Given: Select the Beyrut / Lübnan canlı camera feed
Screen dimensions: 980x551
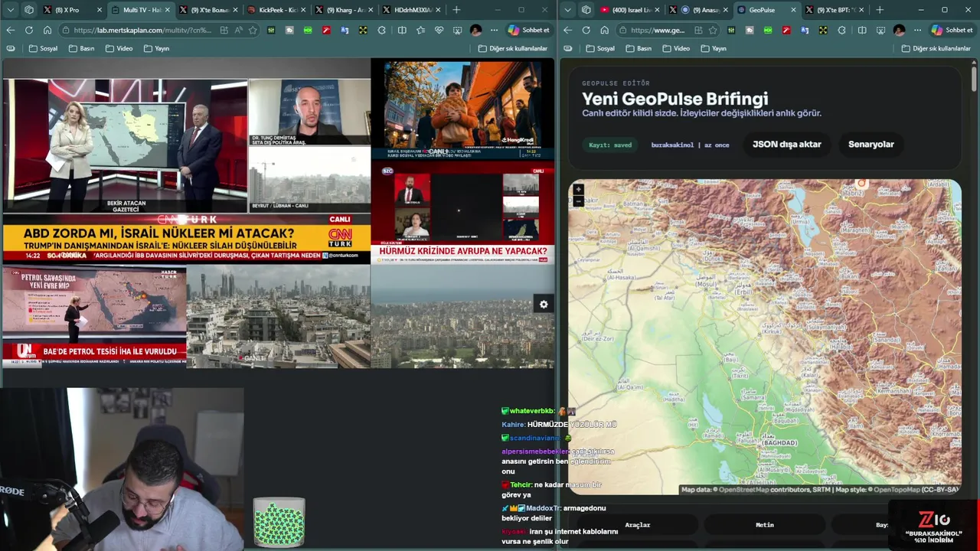Looking at the screenshot, I should coord(309,179).
